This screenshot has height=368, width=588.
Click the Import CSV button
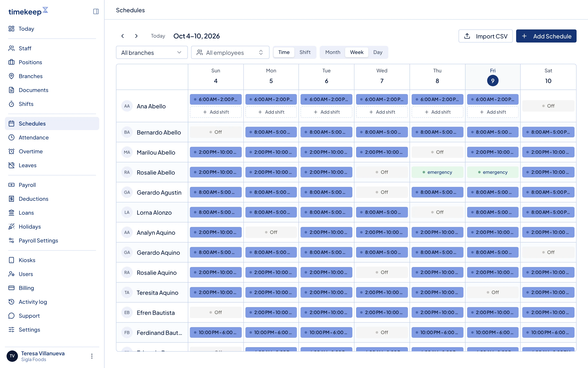pyautogui.click(x=486, y=36)
